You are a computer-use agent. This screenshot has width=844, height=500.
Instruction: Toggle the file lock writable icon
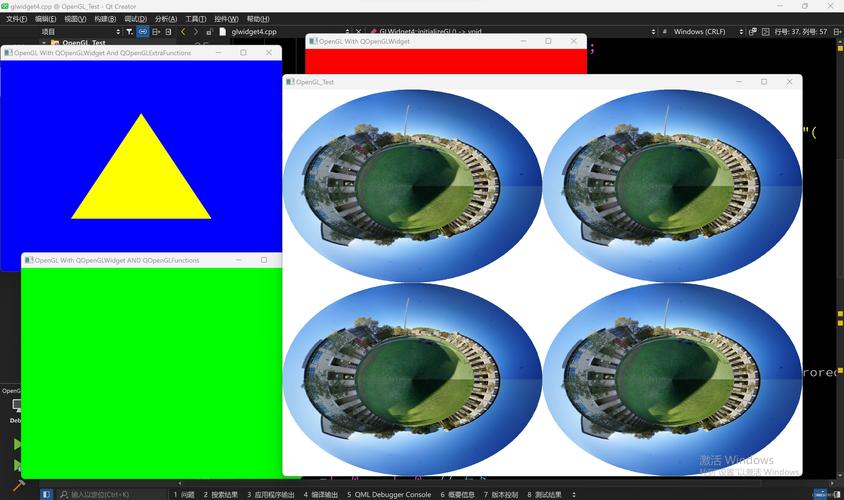[209, 32]
